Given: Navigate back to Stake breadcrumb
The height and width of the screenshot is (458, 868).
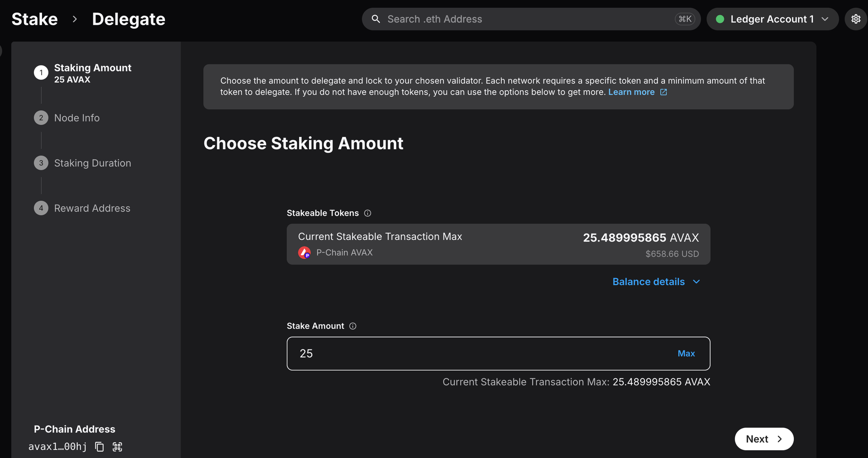Looking at the screenshot, I should (35, 19).
